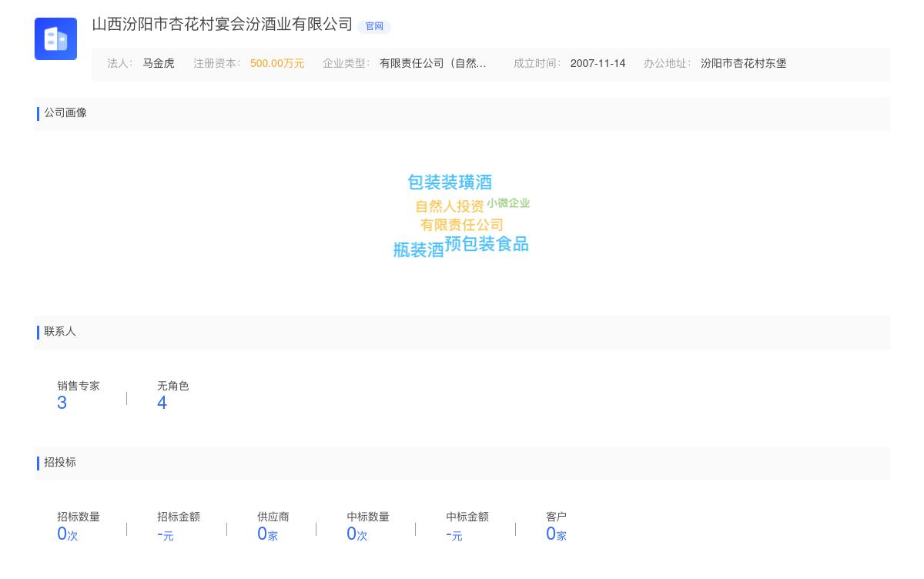
Task: Click the 招标金额 value
Action: tap(166, 535)
